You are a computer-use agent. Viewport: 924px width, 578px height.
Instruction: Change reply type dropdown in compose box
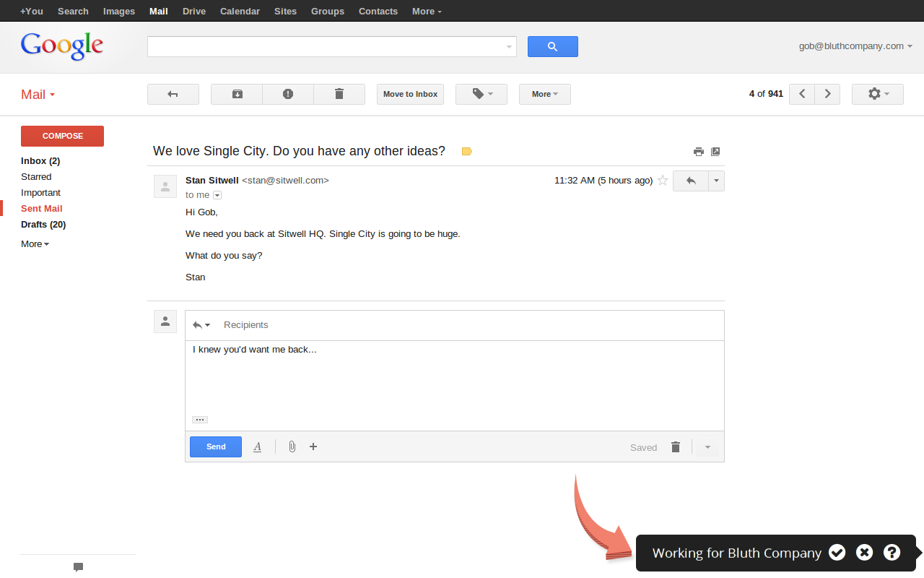click(201, 325)
